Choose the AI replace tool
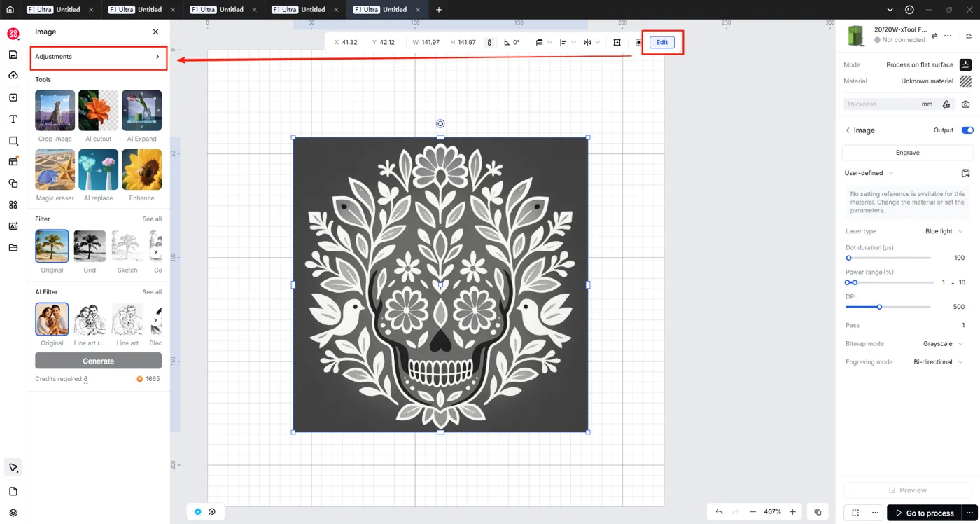Viewport: 980px width, 524px height. coord(98,170)
